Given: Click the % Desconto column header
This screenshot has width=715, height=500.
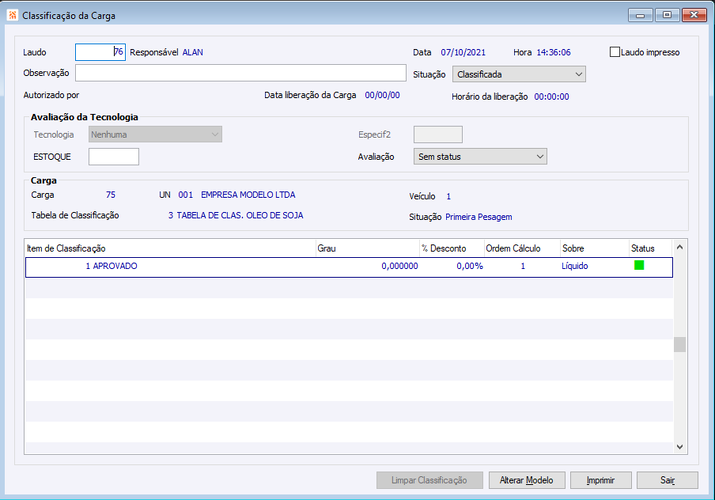Looking at the screenshot, I should [x=451, y=248].
